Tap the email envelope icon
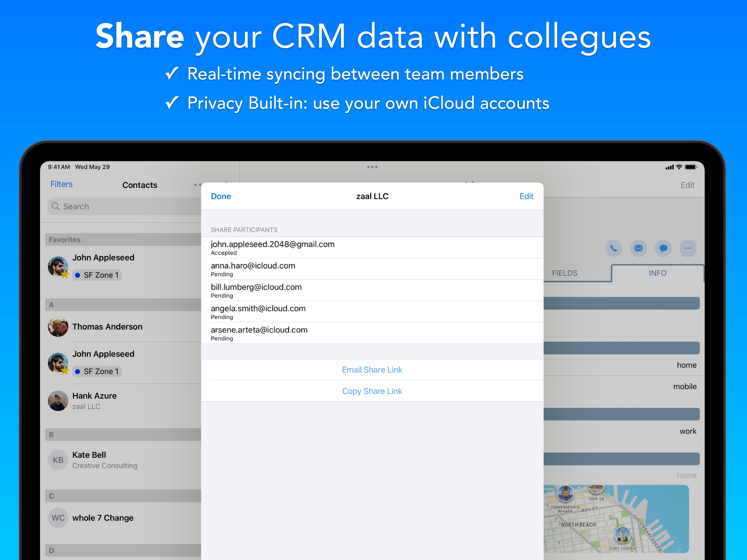This screenshot has height=560, width=747. point(638,248)
